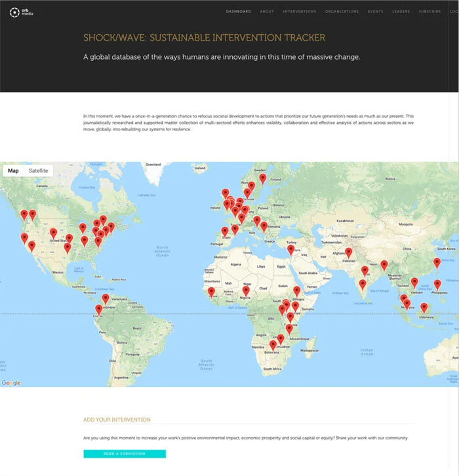Select the map pin over Ecuador
Viewport: 459px width, 476px height.
pos(98,310)
